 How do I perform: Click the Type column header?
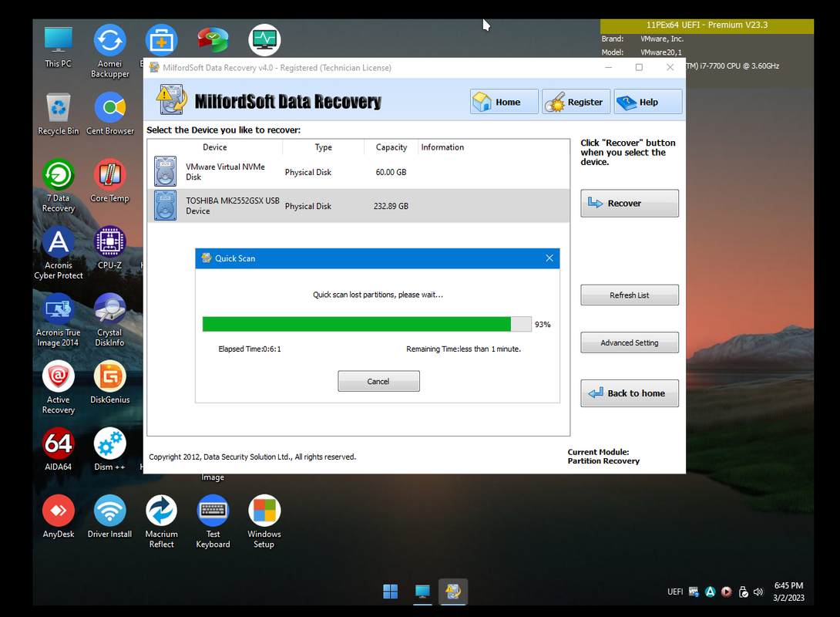[323, 147]
